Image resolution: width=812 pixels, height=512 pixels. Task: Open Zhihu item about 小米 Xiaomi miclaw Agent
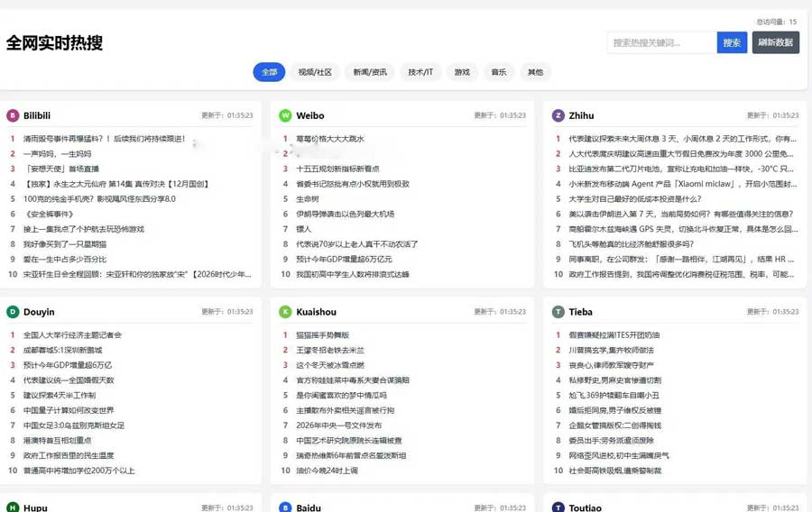[x=683, y=184]
